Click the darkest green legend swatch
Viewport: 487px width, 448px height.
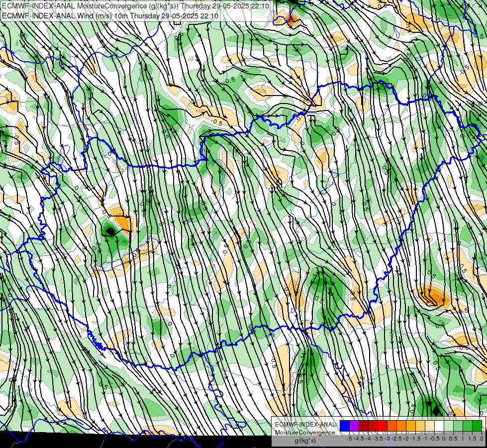click(x=477, y=426)
